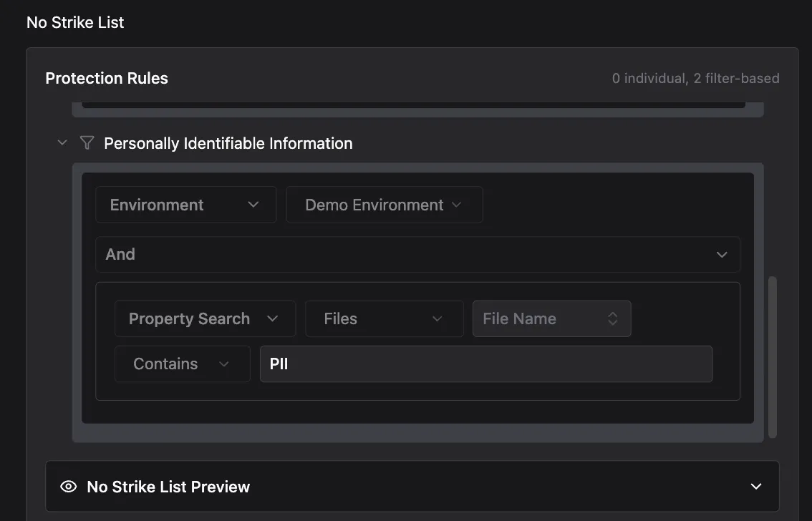Open the Property Search dropdown
The width and height of the screenshot is (812, 521).
point(205,318)
